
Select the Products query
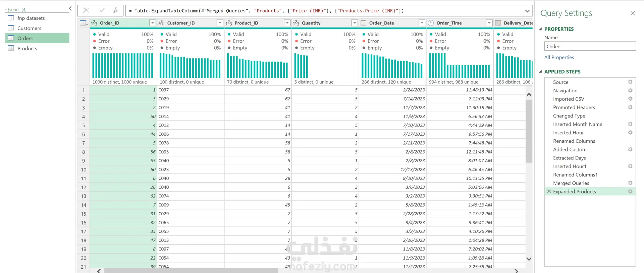37,48
